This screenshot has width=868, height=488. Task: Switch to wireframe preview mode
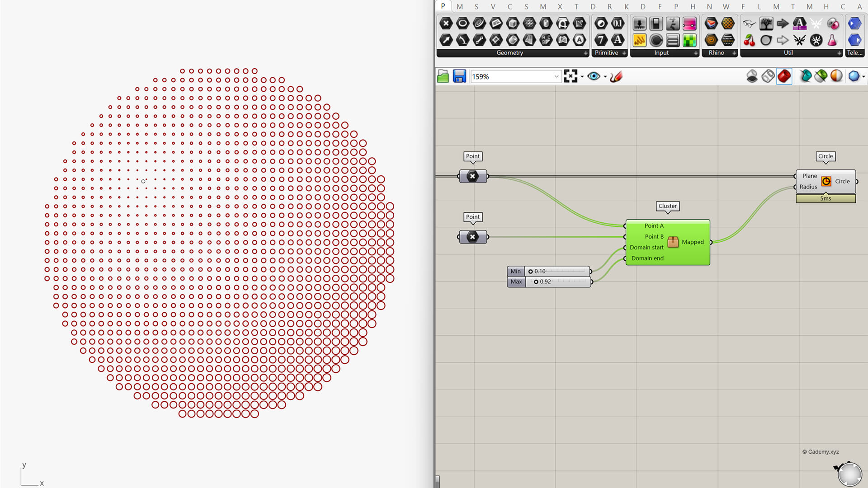(x=768, y=76)
